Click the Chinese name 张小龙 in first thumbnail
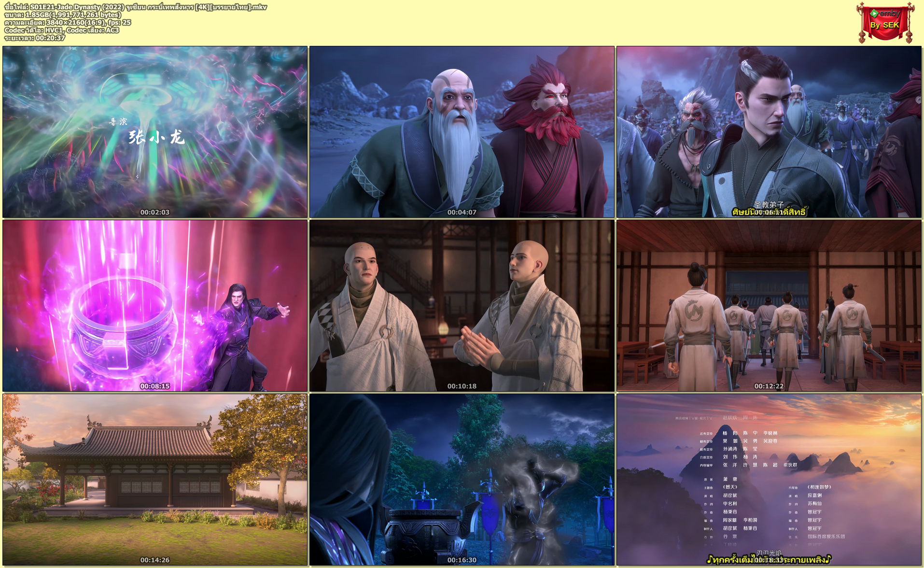The height and width of the screenshot is (568, 924). pyautogui.click(x=157, y=138)
